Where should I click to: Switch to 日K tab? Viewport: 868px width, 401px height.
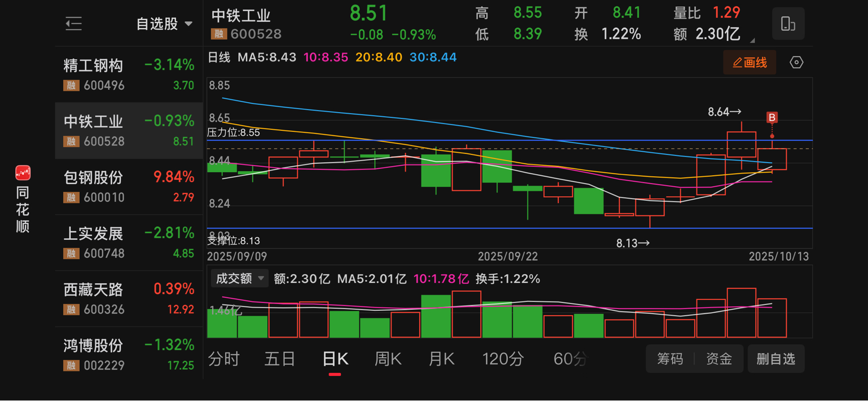click(x=335, y=359)
